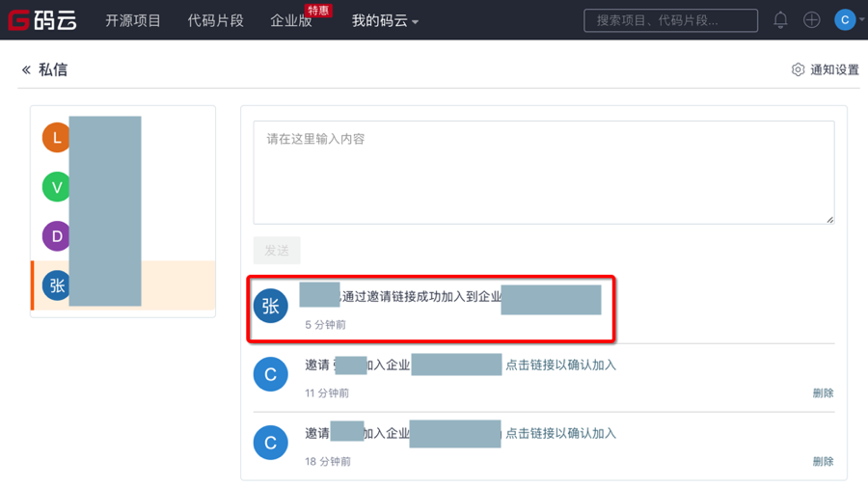Viewport: 868px width, 487px height.
Task: Open the notifications bell icon
Action: [x=780, y=19]
